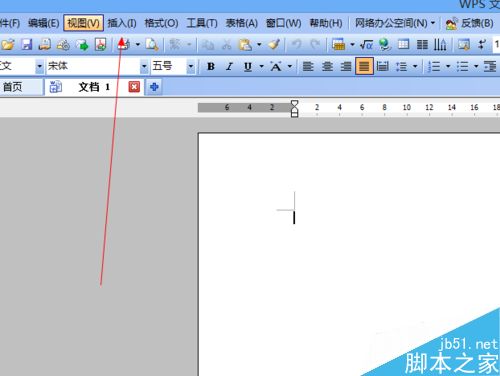Open Print Preview magnifier icon
Screen dimensions: 500x376
[x=152, y=44]
